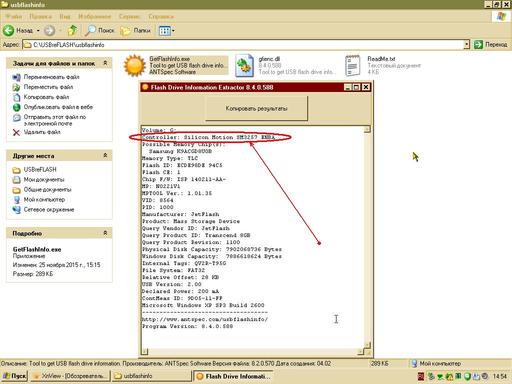Collapse the Details panel
The image size is (512, 384).
105,233
